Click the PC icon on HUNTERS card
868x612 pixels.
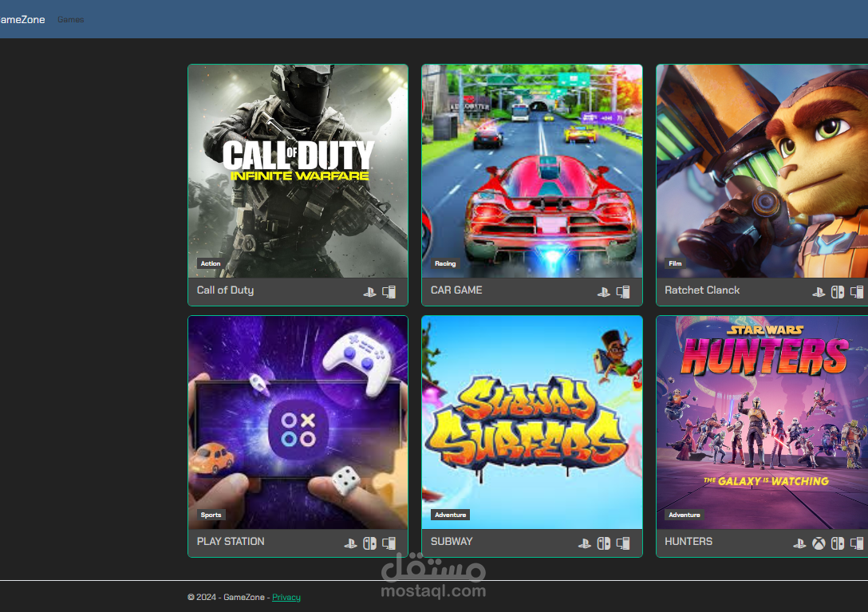(x=857, y=543)
